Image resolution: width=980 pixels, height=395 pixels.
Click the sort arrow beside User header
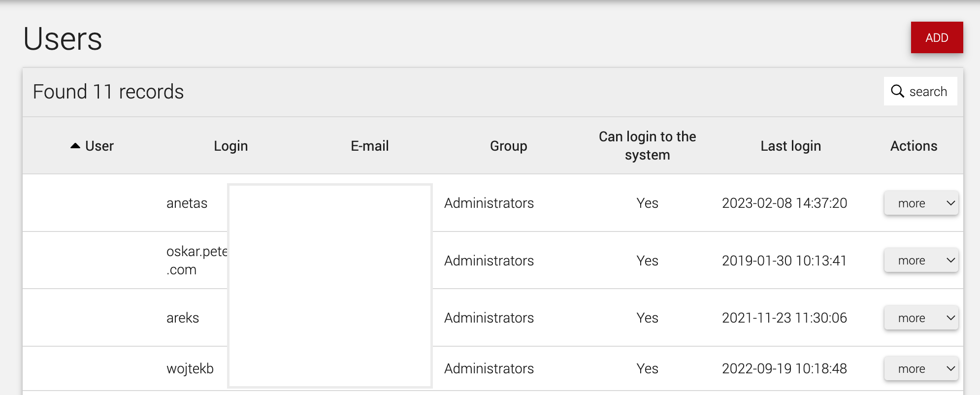pos(75,146)
